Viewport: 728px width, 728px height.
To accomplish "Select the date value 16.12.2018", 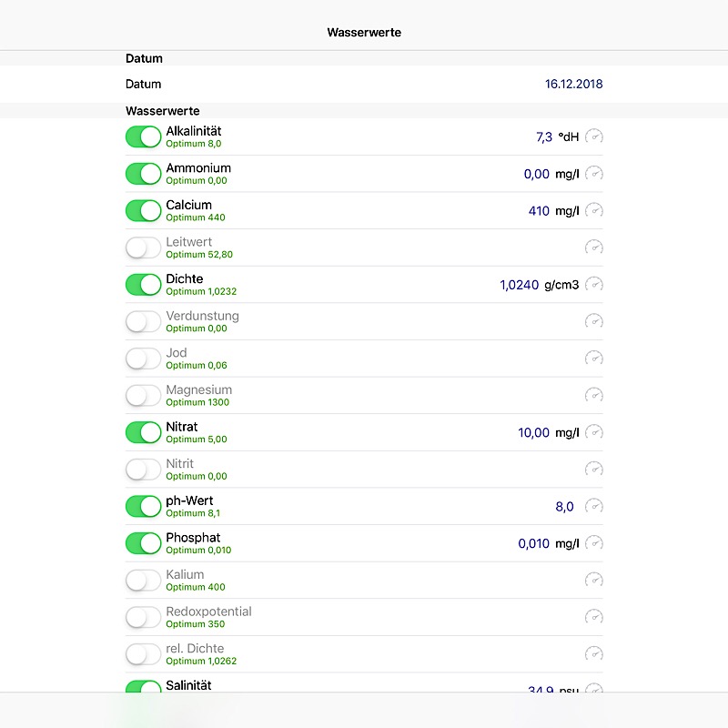I will coord(573,84).
